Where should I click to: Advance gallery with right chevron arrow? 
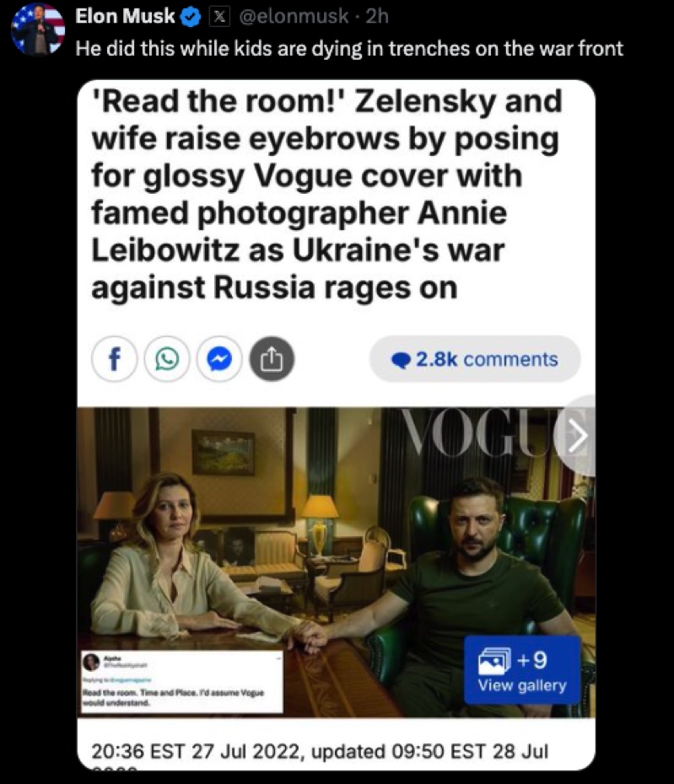(x=577, y=436)
